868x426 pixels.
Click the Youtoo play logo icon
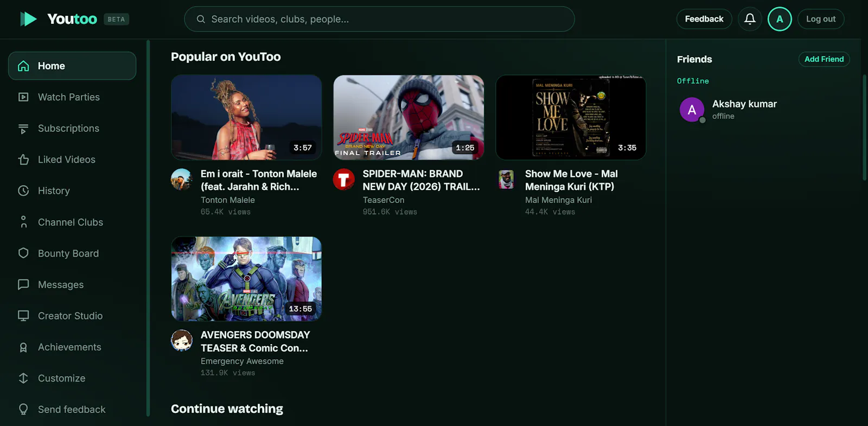click(x=28, y=19)
